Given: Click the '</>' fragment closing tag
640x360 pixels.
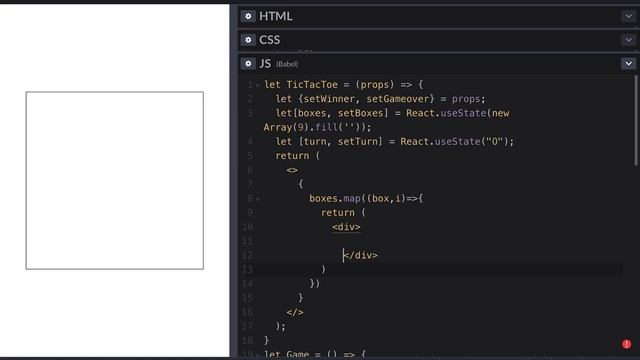Looking at the screenshot, I should 295,312.
